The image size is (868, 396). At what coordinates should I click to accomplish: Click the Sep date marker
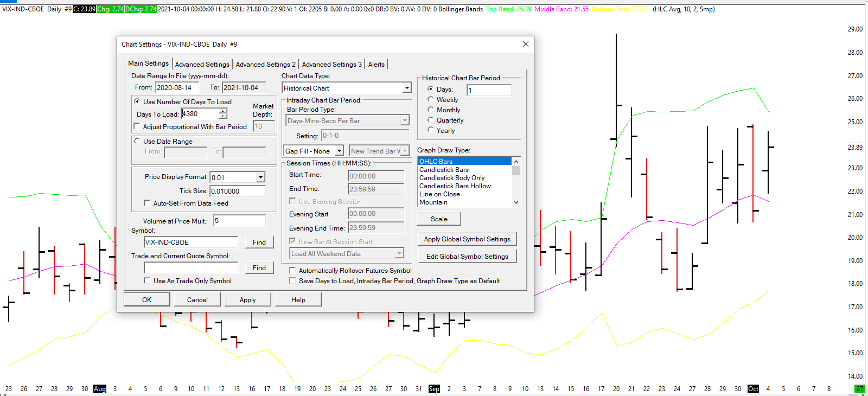coord(434,388)
